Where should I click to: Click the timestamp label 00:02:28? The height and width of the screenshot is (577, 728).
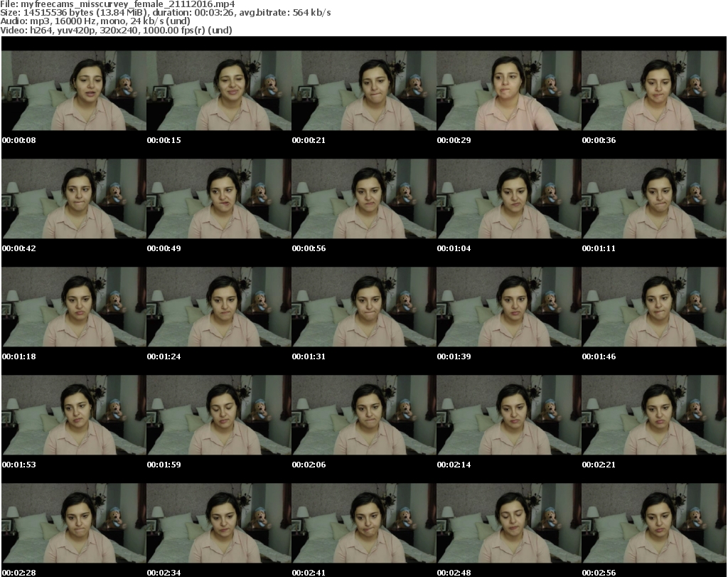pyautogui.click(x=19, y=573)
